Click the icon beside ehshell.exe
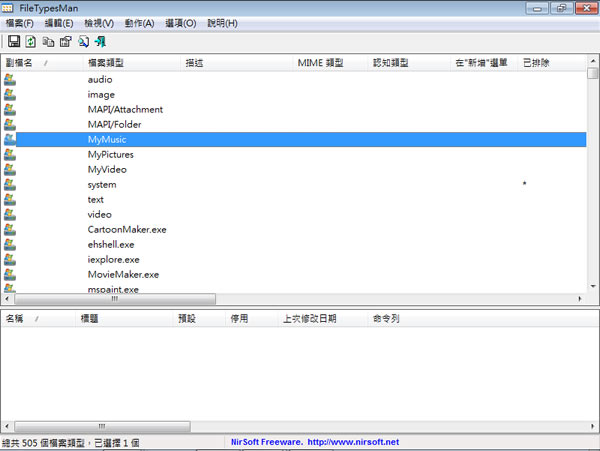600x451 pixels. (x=10, y=244)
